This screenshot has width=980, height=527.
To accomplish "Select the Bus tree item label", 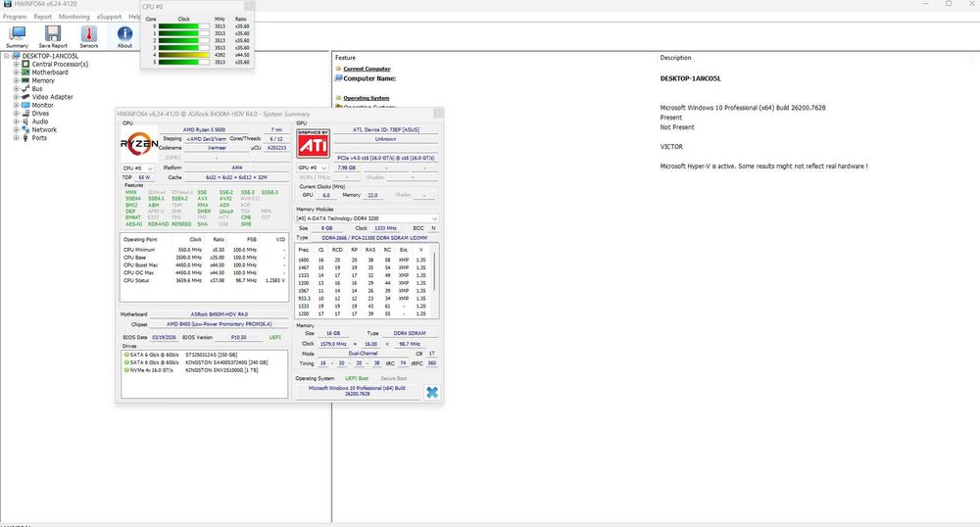I will [37, 89].
